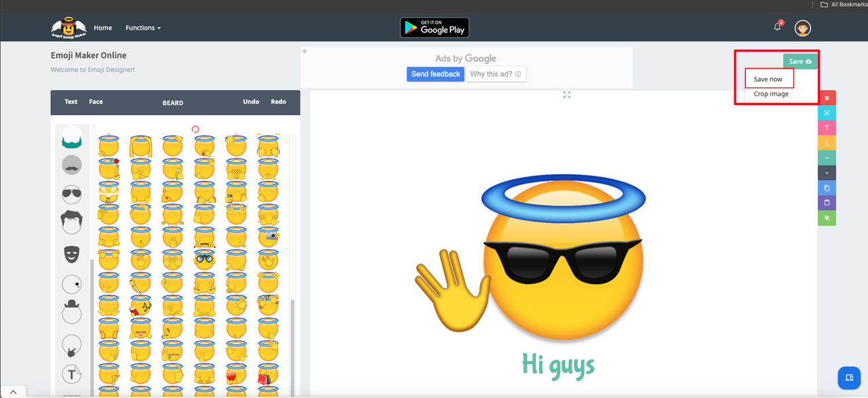Click the Why this ad? button
This screenshot has width=868, height=398.
[x=496, y=74]
